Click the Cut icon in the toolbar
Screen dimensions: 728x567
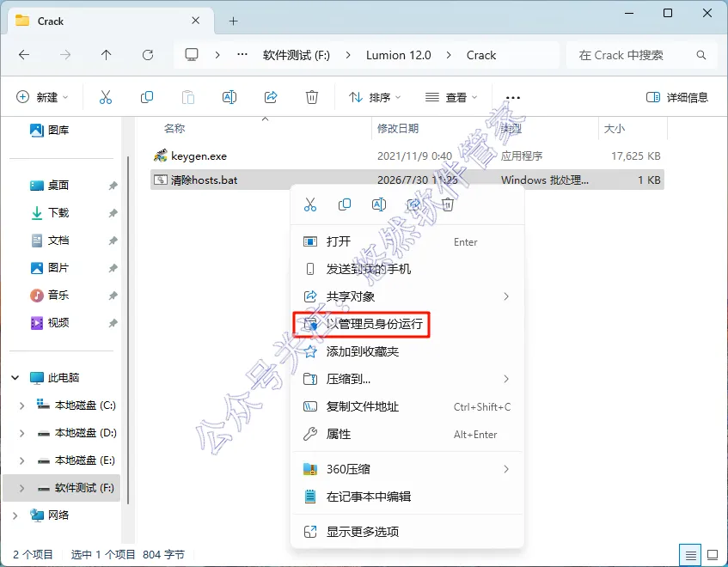click(106, 97)
